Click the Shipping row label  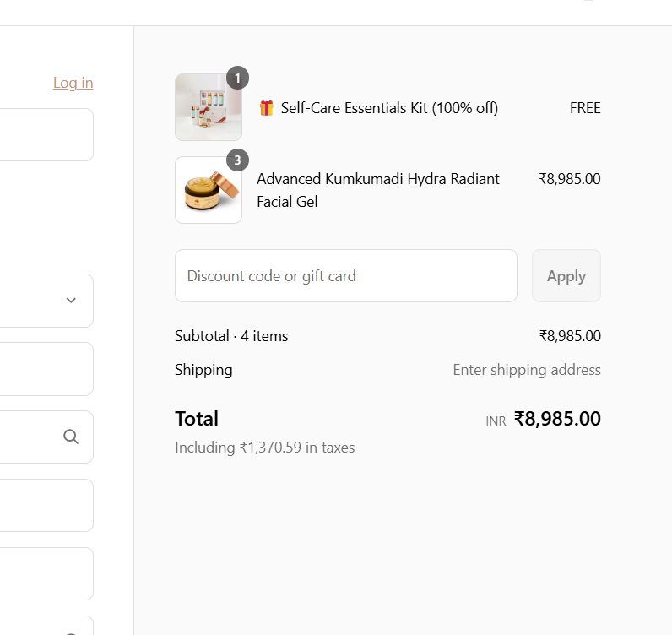click(203, 370)
